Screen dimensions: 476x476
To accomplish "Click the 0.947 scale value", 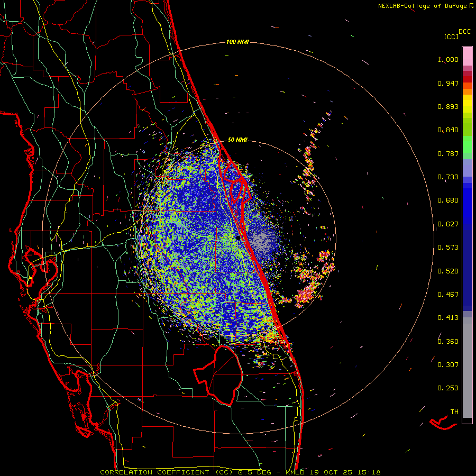I will [x=448, y=83].
